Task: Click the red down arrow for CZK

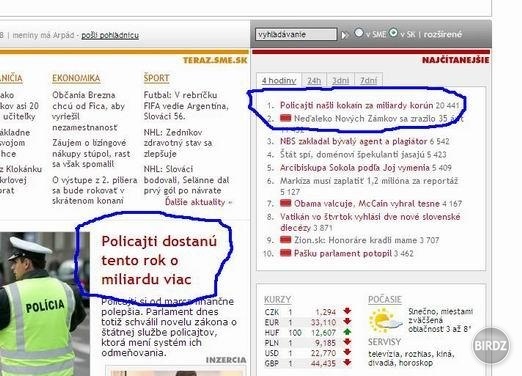Action: [347, 311]
